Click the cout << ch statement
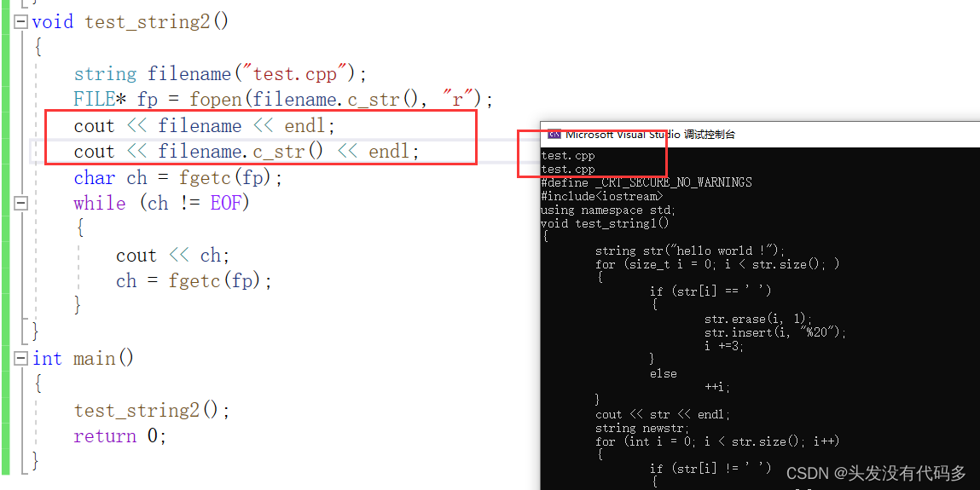Screen dimensions: 980x490 pyautogui.click(x=172, y=256)
